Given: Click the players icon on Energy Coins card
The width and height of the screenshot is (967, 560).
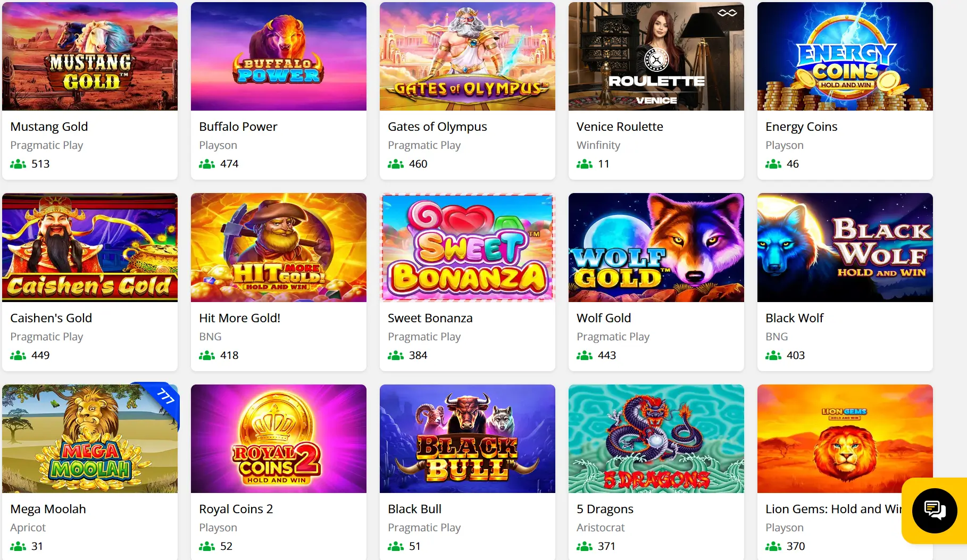Looking at the screenshot, I should tap(773, 164).
